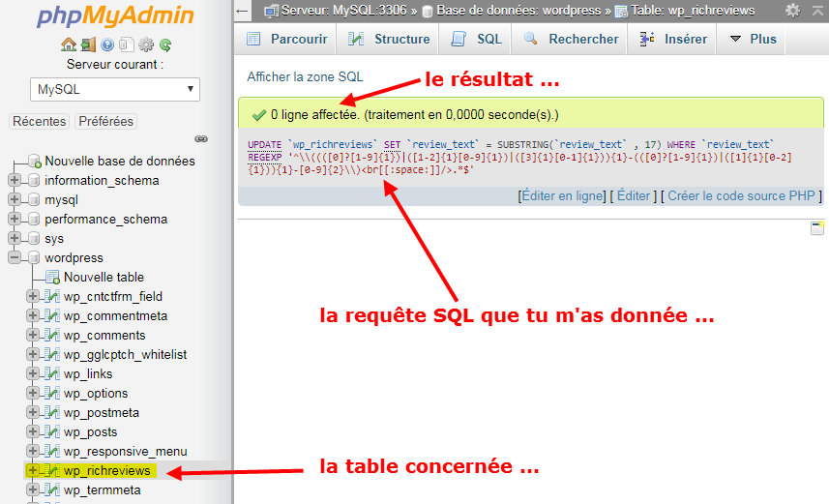Click the Afficher la zone SQL link
This screenshot has height=504, width=829.
pos(305,76)
